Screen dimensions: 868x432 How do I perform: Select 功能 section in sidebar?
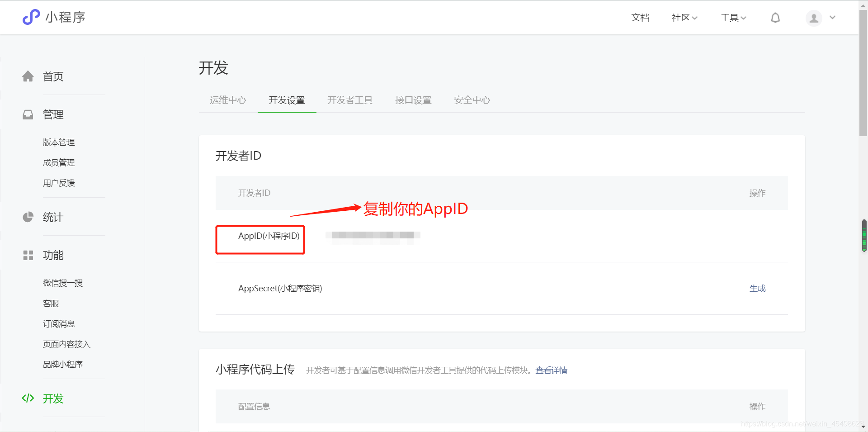pos(53,255)
